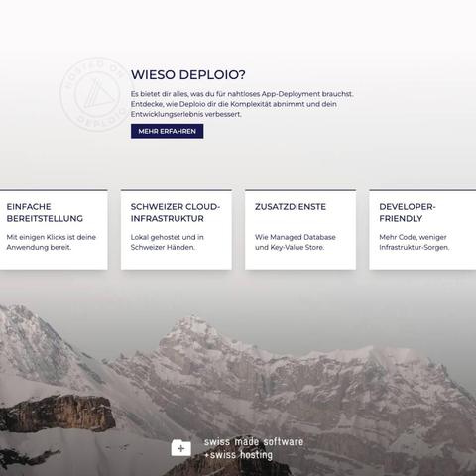Screen dimensions: 476x476
Task: Click paragraph starting 'Es bietet dir alles'
Action: point(242,104)
